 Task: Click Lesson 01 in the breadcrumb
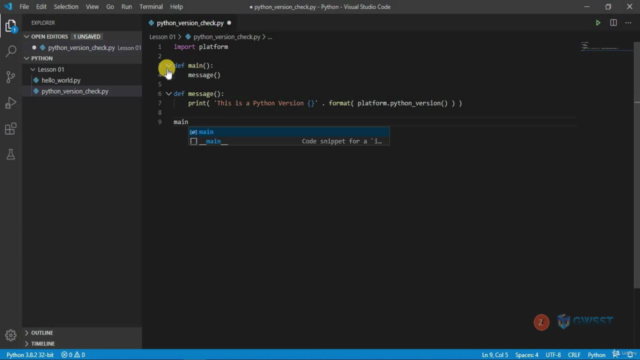click(x=162, y=37)
